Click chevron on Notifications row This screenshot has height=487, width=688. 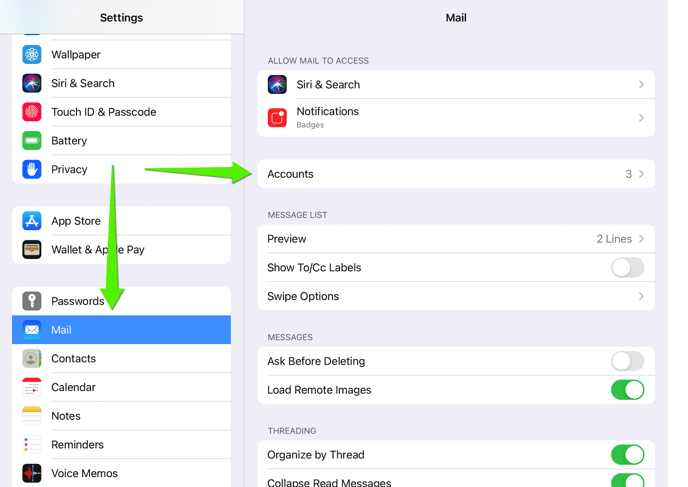pos(641,118)
